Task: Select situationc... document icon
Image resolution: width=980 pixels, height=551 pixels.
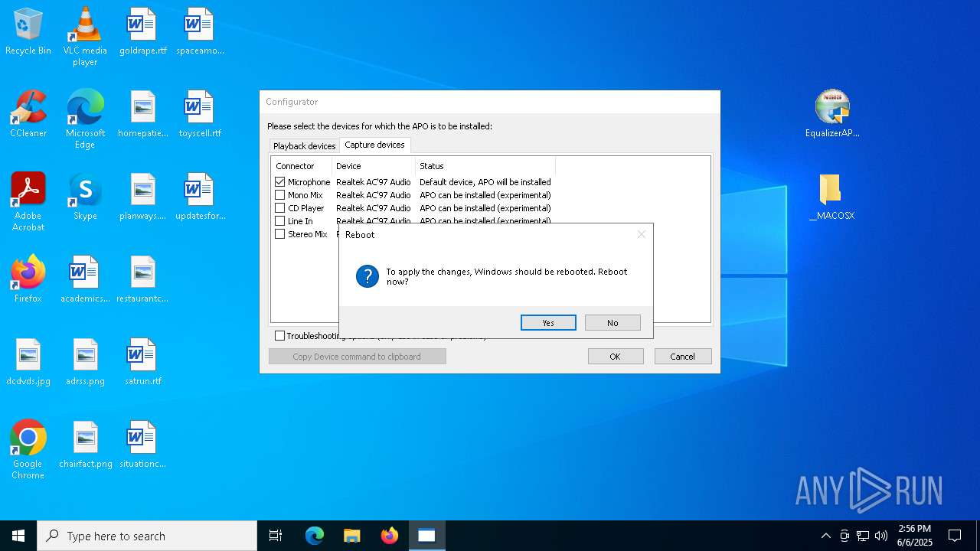Action: 142,445
